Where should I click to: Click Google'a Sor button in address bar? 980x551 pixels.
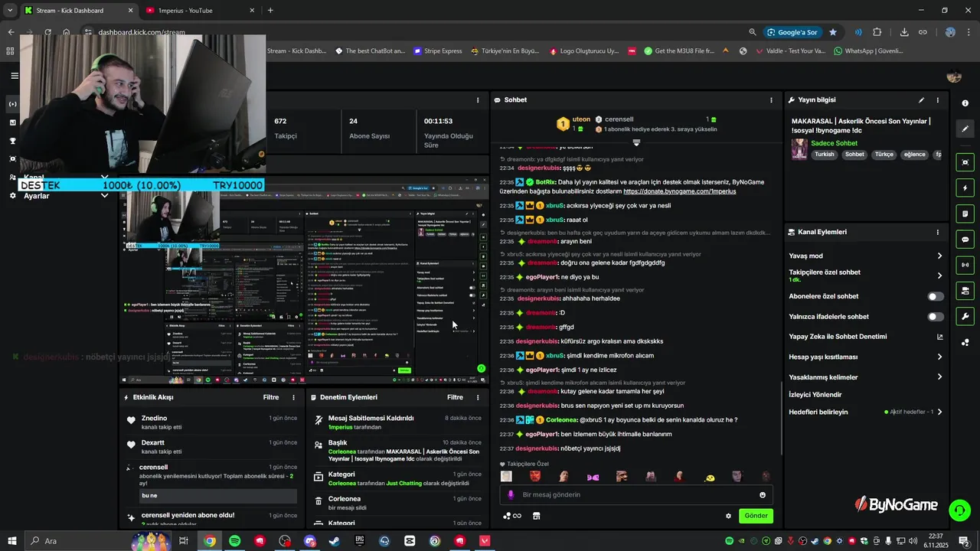[x=792, y=32]
